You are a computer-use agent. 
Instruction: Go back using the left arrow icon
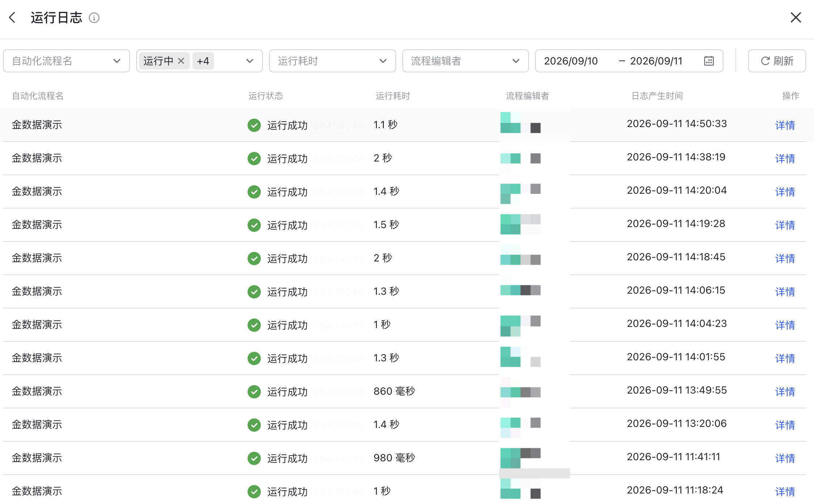[x=12, y=17]
